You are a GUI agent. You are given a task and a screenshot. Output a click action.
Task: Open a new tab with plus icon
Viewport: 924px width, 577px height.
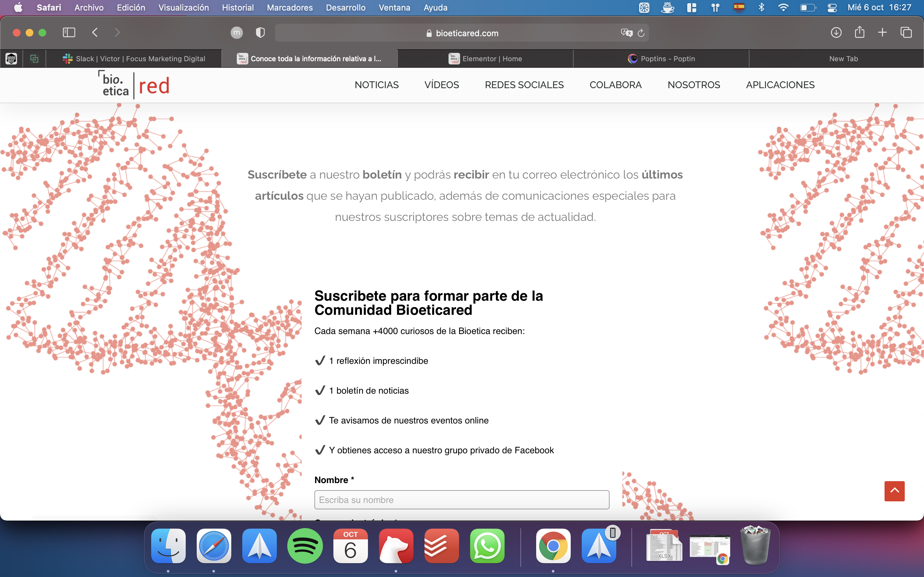tap(882, 33)
